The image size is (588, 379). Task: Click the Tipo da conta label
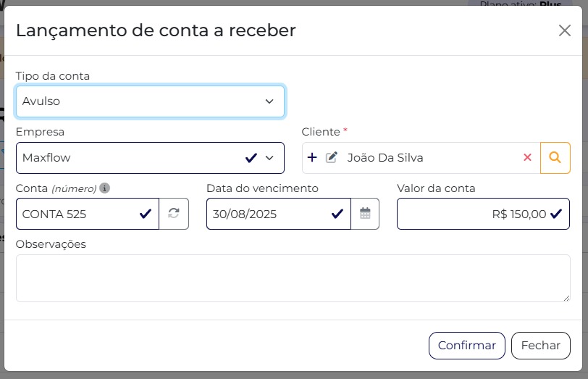coord(53,76)
